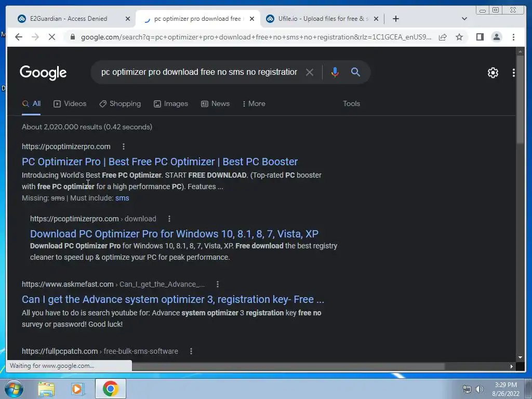Clear the Google search box text

(310, 72)
